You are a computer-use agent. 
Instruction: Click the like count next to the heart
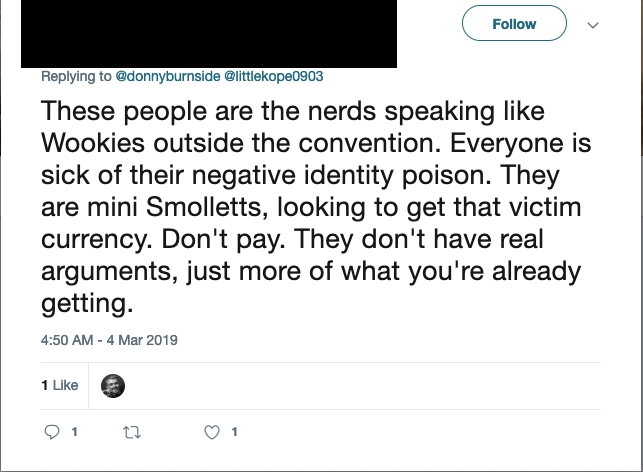tap(234, 432)
